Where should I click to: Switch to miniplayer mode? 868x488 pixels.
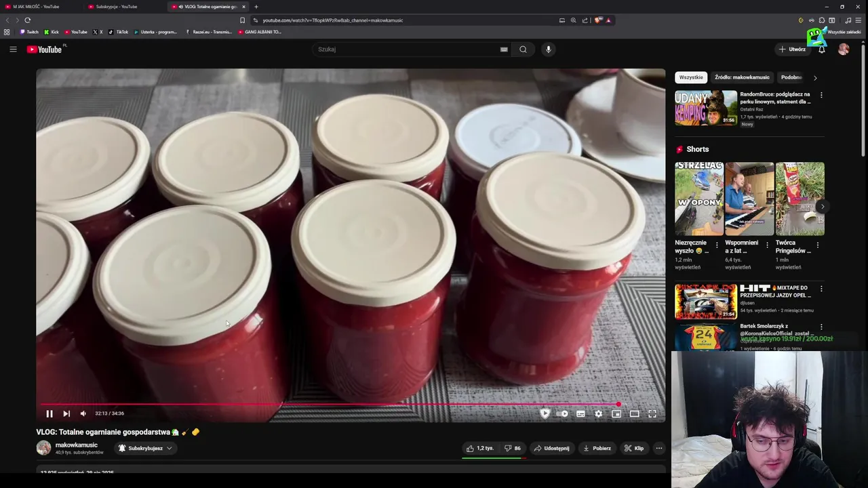pyautogui.click(x=616, y=413)
